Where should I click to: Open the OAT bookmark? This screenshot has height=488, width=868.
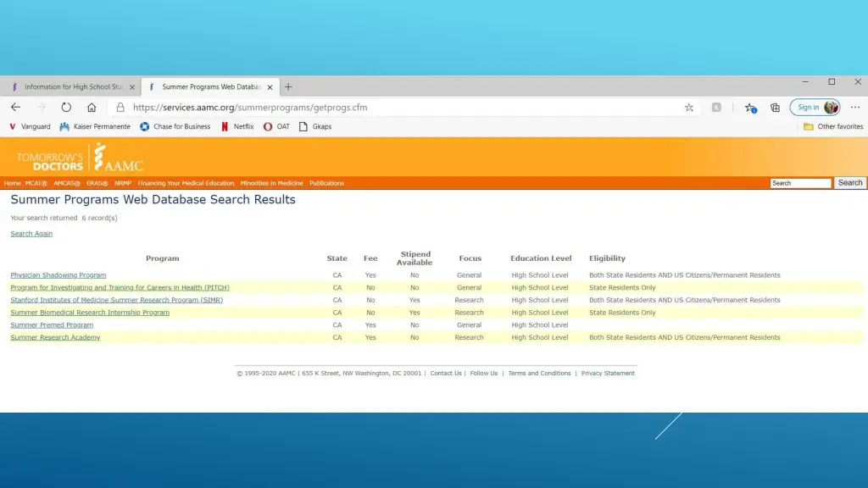click(276, 127)
